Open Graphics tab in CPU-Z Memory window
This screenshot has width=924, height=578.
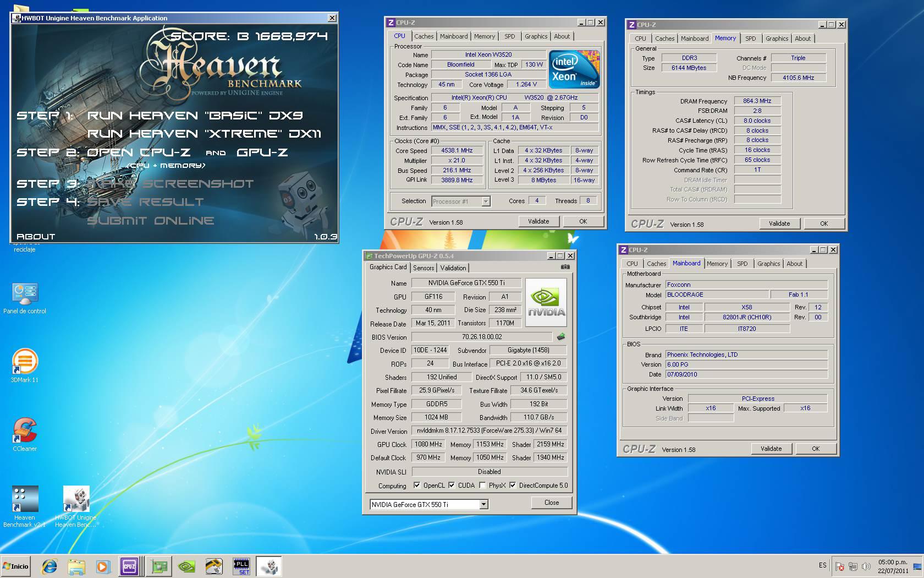[x=777, y=39]
